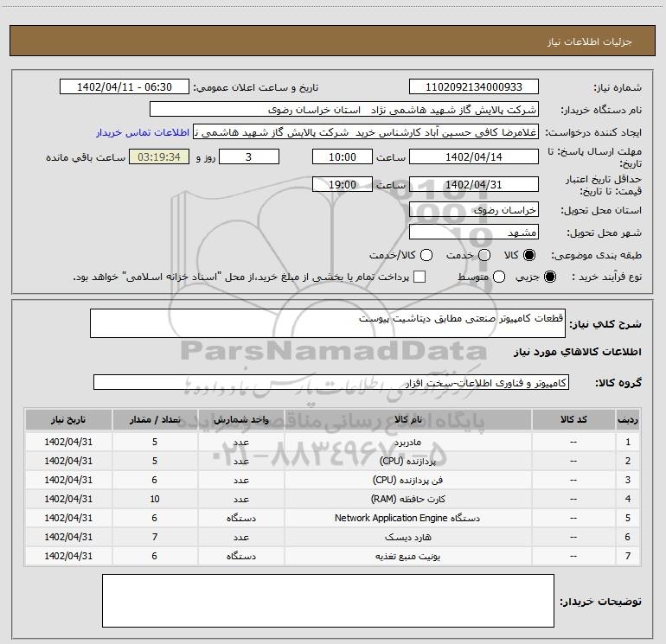Image resolution: width=666 pixels, height=644 pixels.
Task: Select the مادربرد item name cell
Action: coord(407,442)
